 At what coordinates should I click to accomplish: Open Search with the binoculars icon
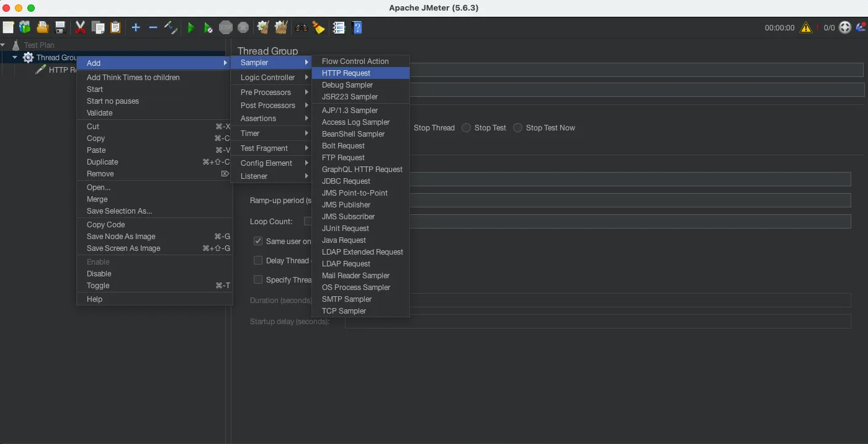tap(302, 27)
